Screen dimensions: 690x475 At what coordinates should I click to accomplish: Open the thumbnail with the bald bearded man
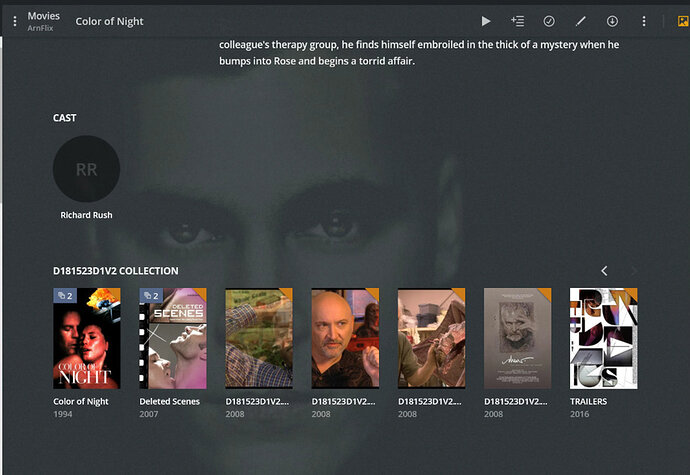[345, 339]
